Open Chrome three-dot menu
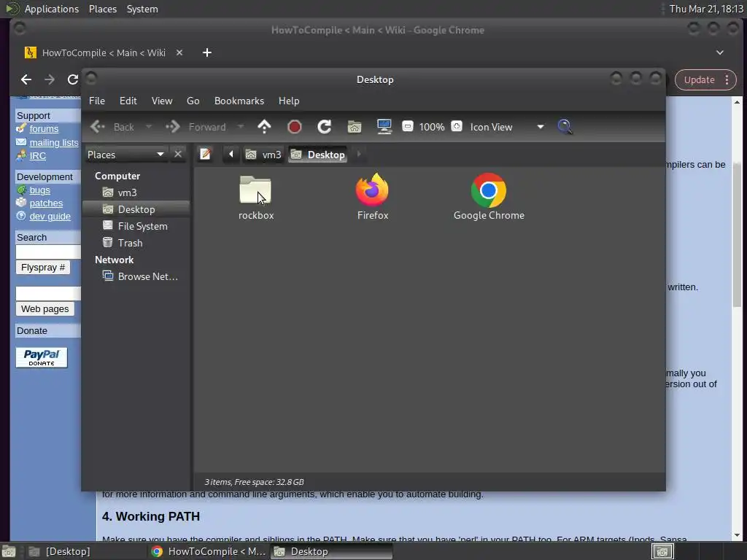The image size is (747, 560). (x=727, y=80)
